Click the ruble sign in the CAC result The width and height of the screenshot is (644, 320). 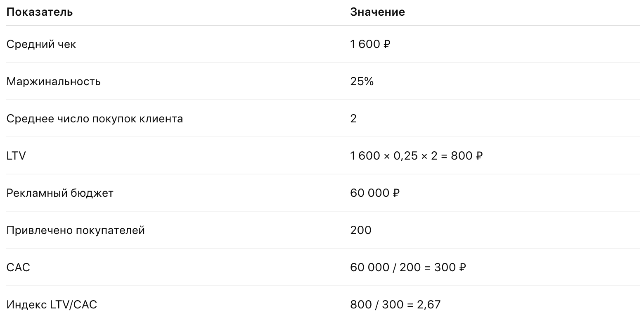pos(463,268)
